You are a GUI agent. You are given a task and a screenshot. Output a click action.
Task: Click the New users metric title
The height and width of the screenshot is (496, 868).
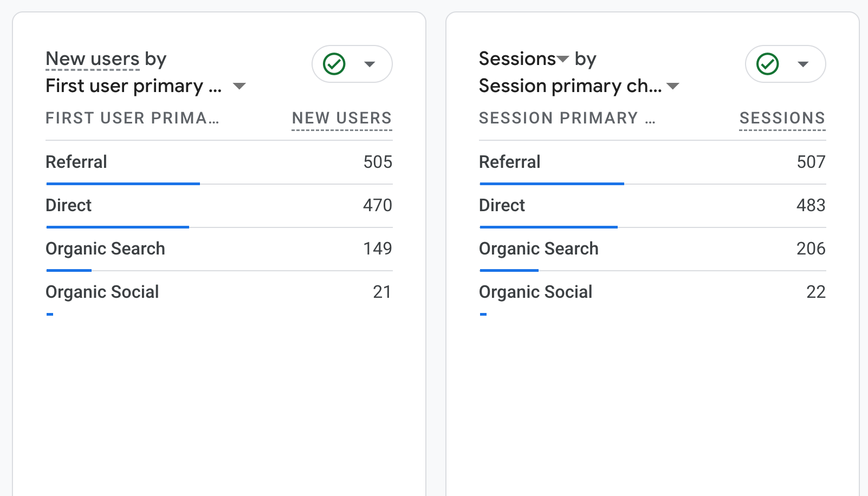[93, 58]
